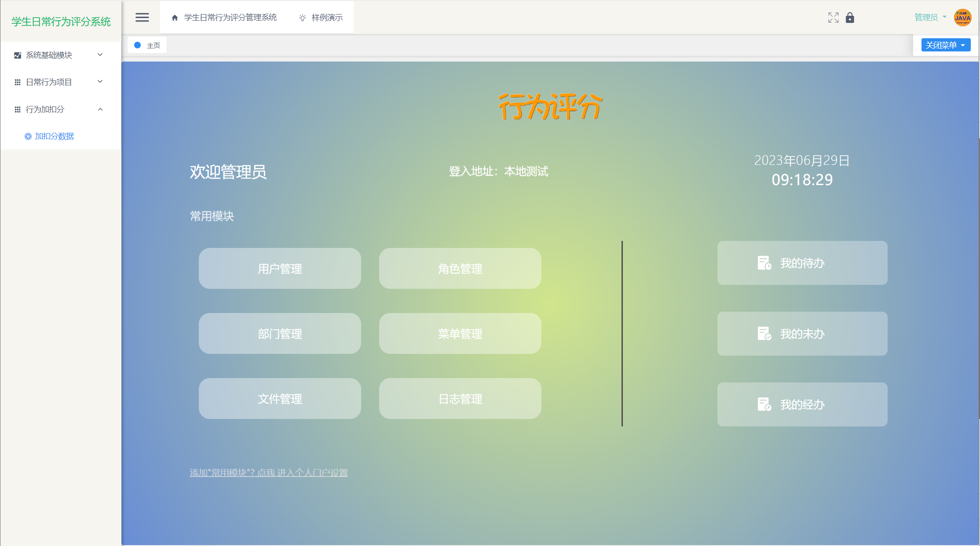
Task: Click the camera icon beside 加扣分数据
Action: pyautogui.click(x=28, y=136)
